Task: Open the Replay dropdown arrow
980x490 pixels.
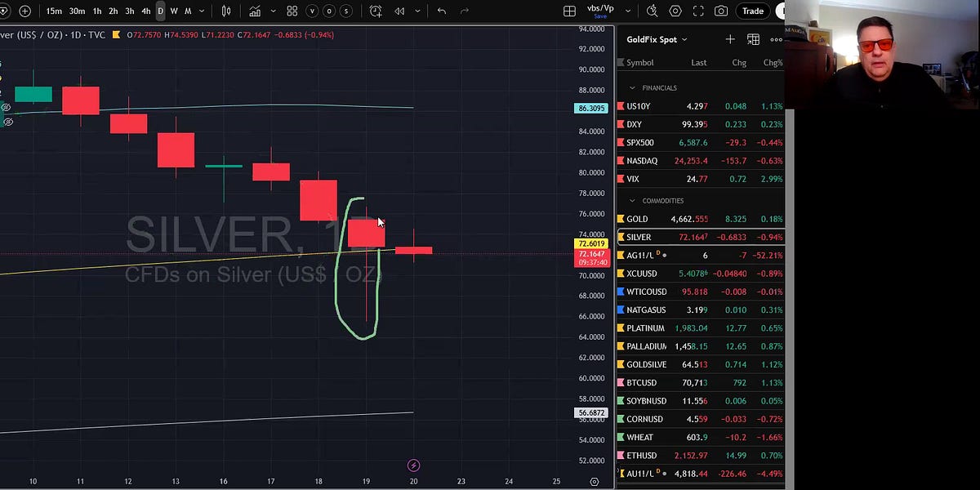Action: tap(417, 11)
